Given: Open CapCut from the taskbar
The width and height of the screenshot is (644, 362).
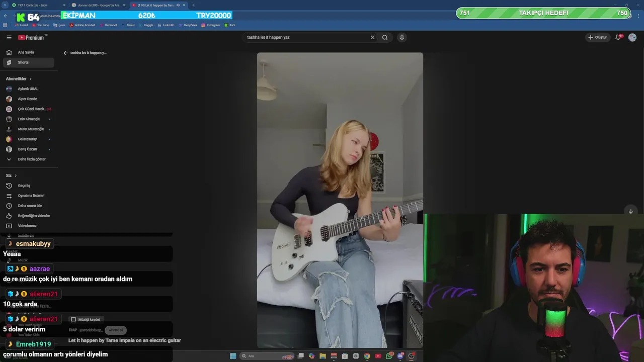Looking at the screenshot, I should coord(356,356).
